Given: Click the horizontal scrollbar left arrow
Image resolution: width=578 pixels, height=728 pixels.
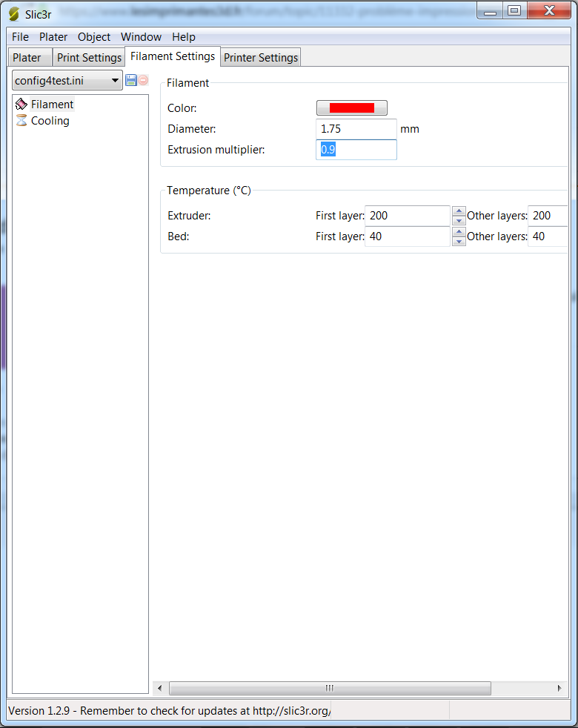Looking at the screenshot, I should pos(160,688).
